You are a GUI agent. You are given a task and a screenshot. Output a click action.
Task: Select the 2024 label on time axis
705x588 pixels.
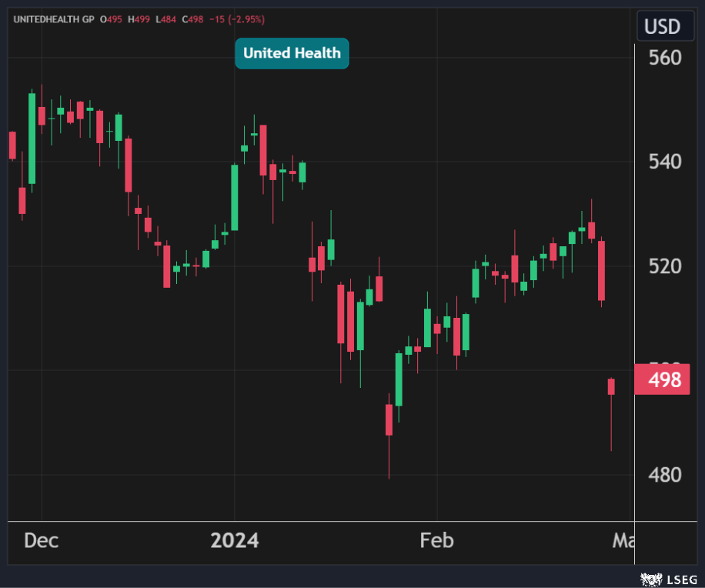click(x=235, y=540)
